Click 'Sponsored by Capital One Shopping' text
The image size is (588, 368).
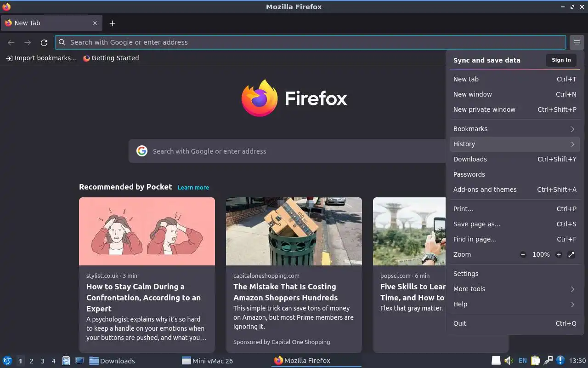(282, 342)
